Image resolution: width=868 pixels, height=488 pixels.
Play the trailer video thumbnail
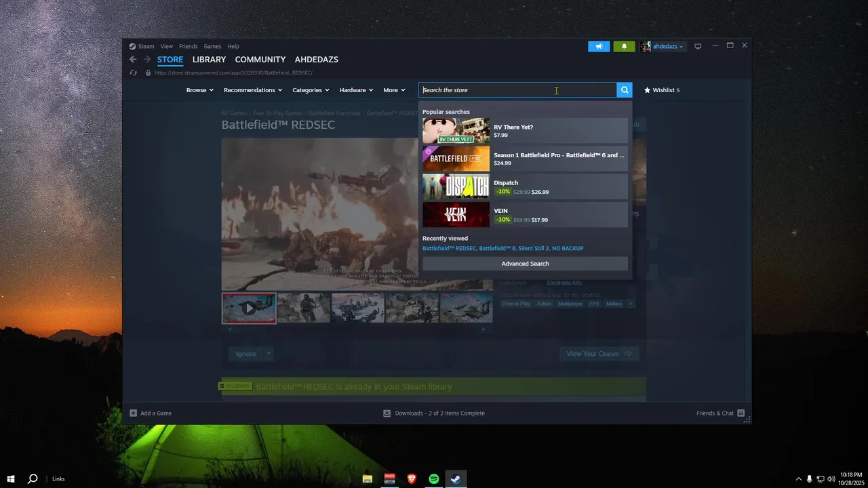click(249, 308)
